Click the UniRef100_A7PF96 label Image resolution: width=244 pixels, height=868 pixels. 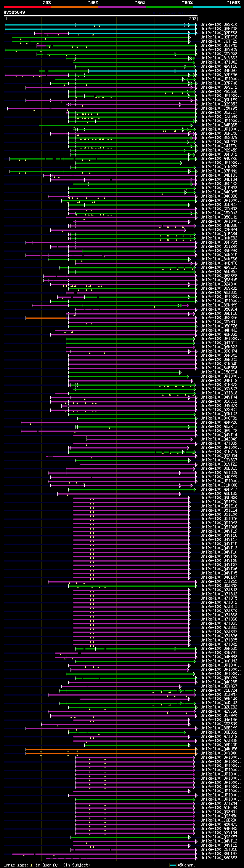(219, 75)
